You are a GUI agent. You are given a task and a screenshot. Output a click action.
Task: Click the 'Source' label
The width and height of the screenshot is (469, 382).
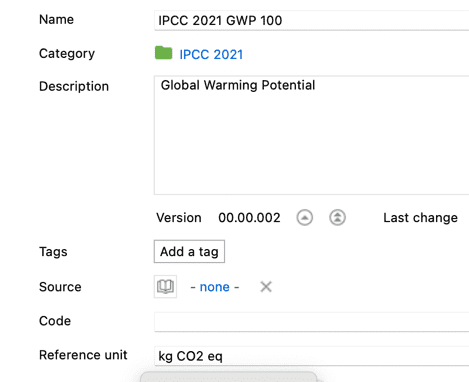coord(60,287)
